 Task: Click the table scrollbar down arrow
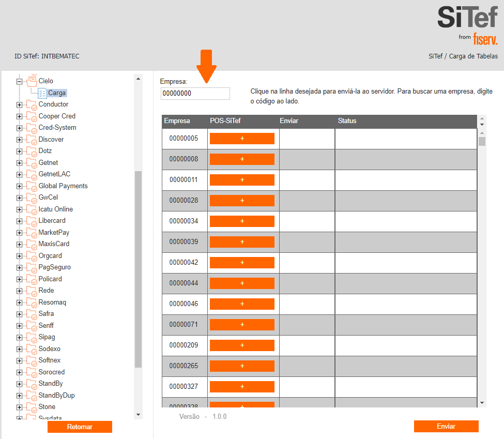(482, 403)
